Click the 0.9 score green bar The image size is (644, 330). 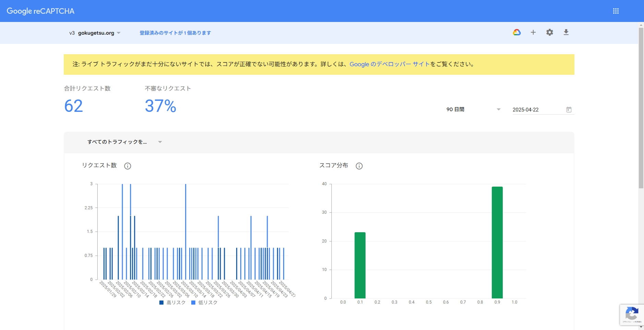497,243
